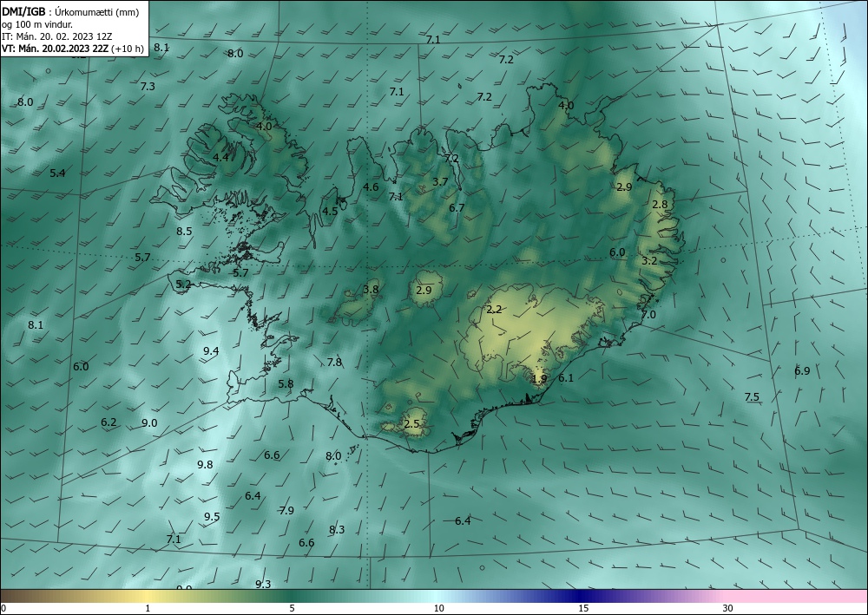The image size is (868, 615).
Task: Click the 6.1 value label
Action: (566, 378)
